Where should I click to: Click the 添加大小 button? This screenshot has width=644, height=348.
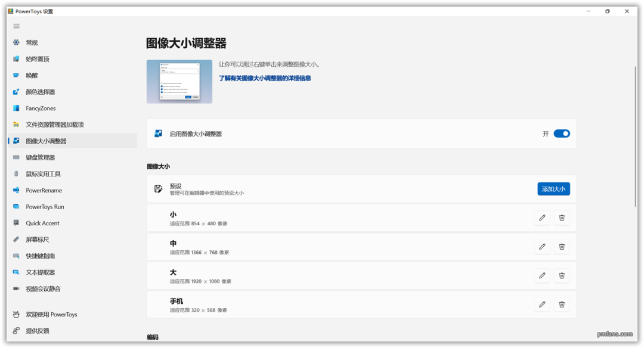[553, 189]
